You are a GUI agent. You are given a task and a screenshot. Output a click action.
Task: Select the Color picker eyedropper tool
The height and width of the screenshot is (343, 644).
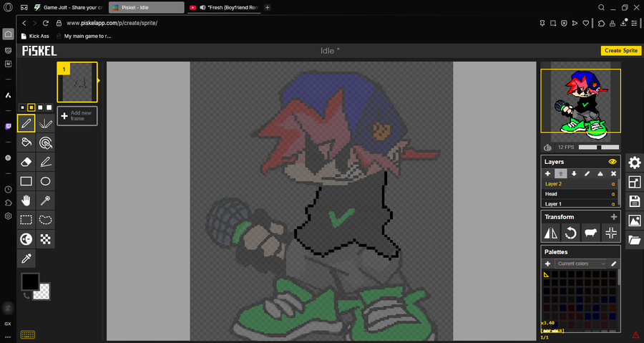[x=26, y=258]
